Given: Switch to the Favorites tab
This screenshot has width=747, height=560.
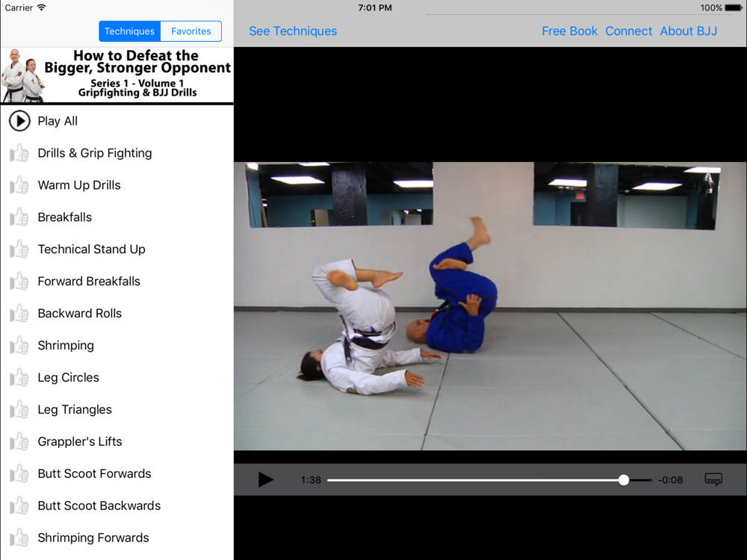Looking at the screenshot, I should 191,31.
